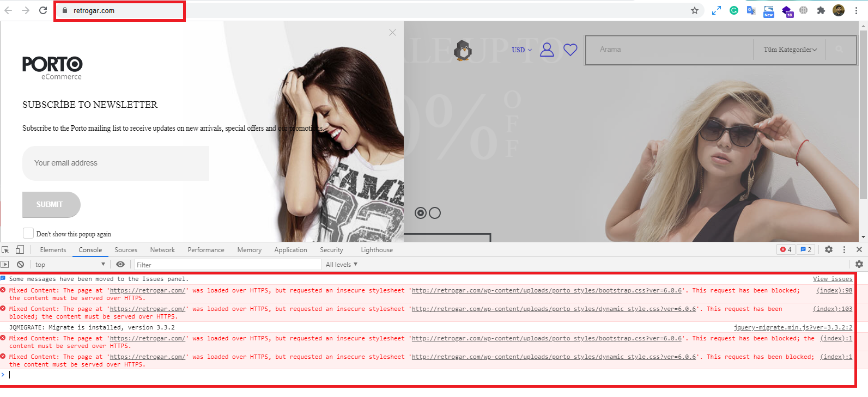Select the first slider dot indicator

pos(421,213)
